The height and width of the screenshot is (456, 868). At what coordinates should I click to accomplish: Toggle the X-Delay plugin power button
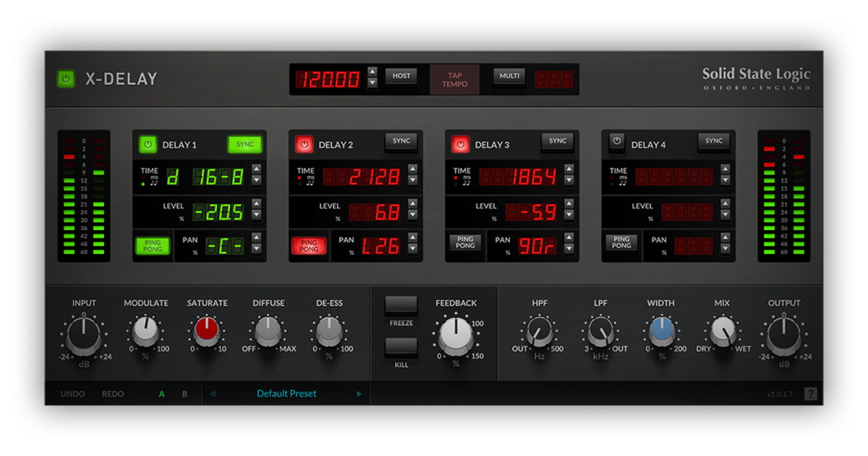(67, 79)
